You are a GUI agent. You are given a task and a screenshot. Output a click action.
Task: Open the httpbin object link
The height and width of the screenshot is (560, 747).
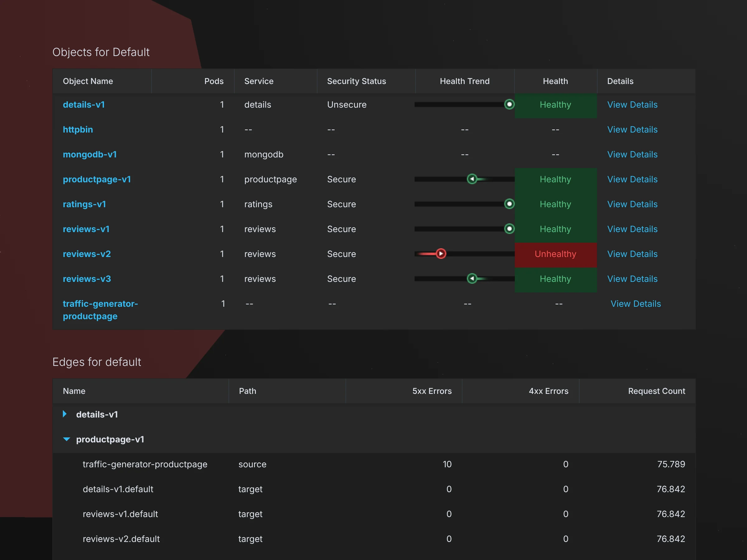(78, 130)
